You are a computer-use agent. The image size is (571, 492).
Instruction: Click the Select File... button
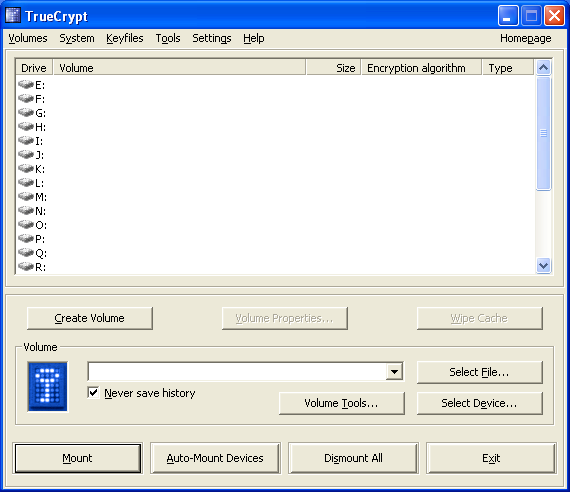pyautogui.click(x=480, y=372)
